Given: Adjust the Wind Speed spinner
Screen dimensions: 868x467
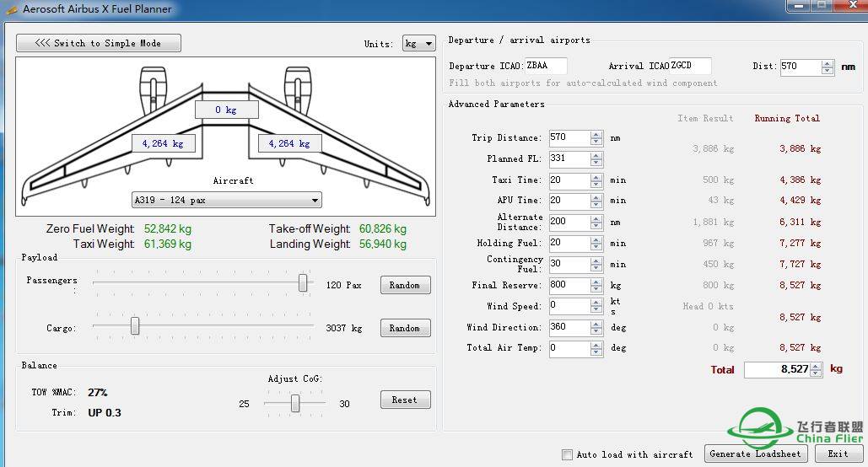Looking at the screenshot, I should point(596,306).
